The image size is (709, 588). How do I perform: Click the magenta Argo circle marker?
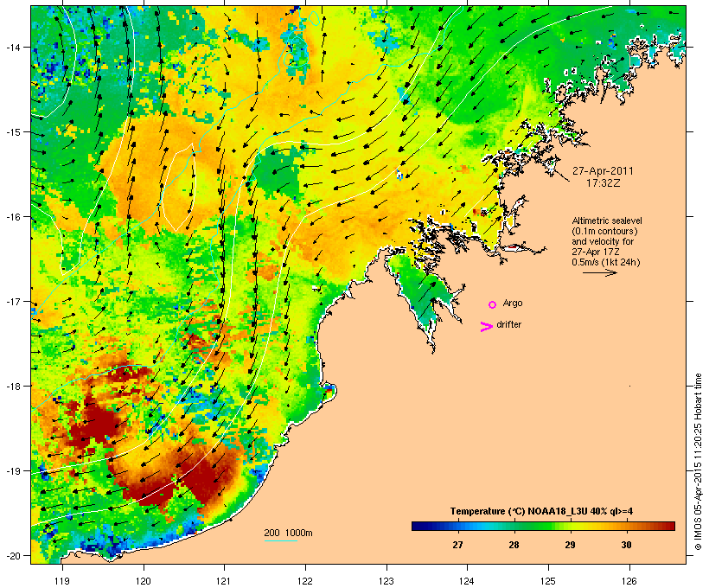[x=493, y=304]
